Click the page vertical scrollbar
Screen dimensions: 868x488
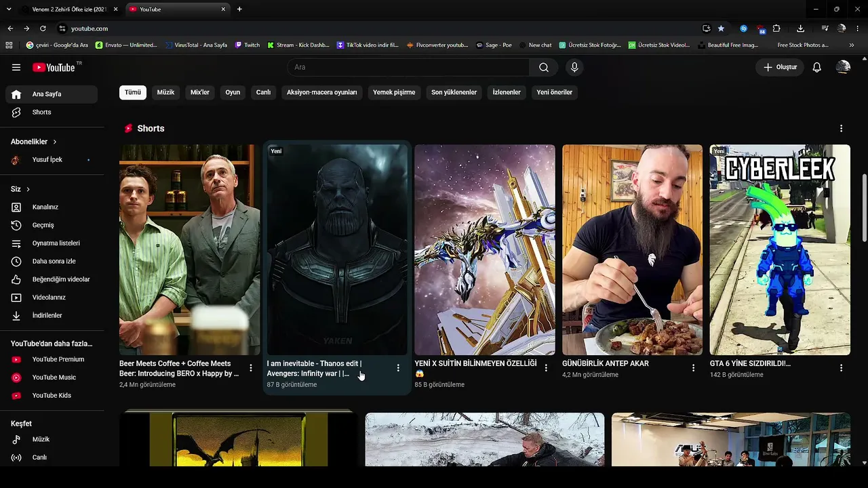pyautogui.click(x=864, y=207)
